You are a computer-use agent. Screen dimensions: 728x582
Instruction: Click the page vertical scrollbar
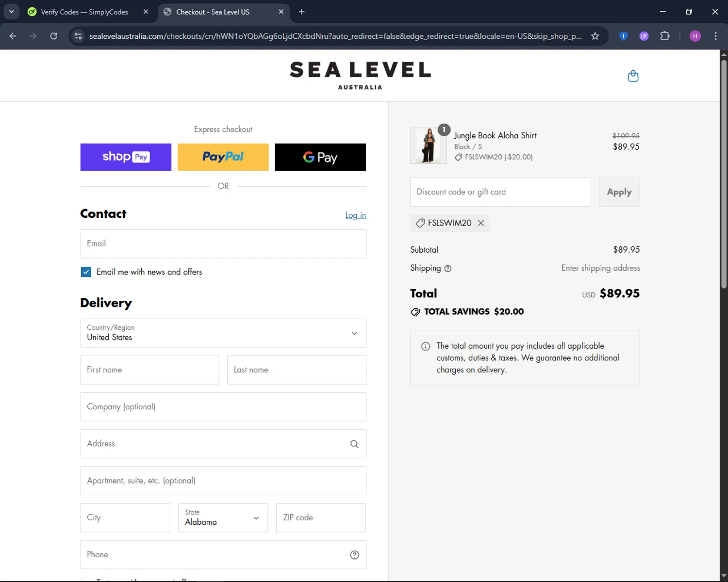(724, 175)
